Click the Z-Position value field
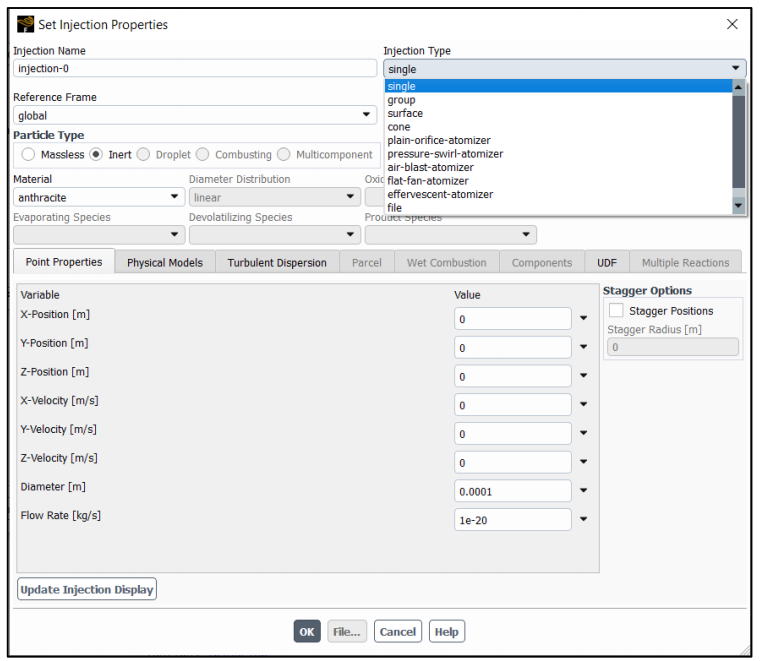760x661 pixels. click(513, 376)
